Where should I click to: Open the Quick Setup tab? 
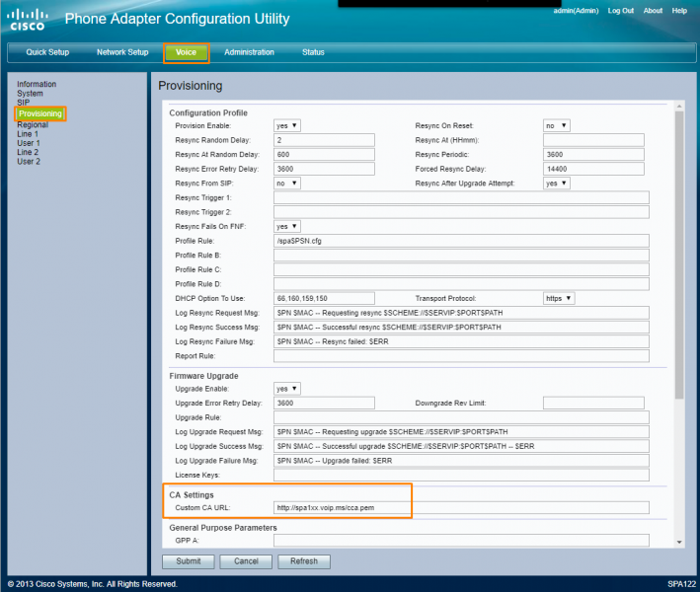click(47, 52)
